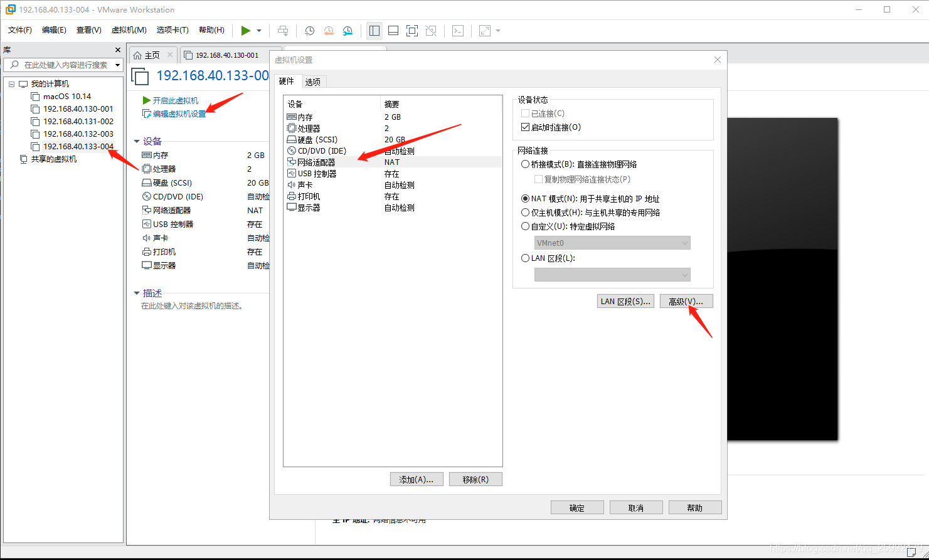Click the LAN 区段(S)... button
This screenshot has height=560, width=929.
click(625, 302)
